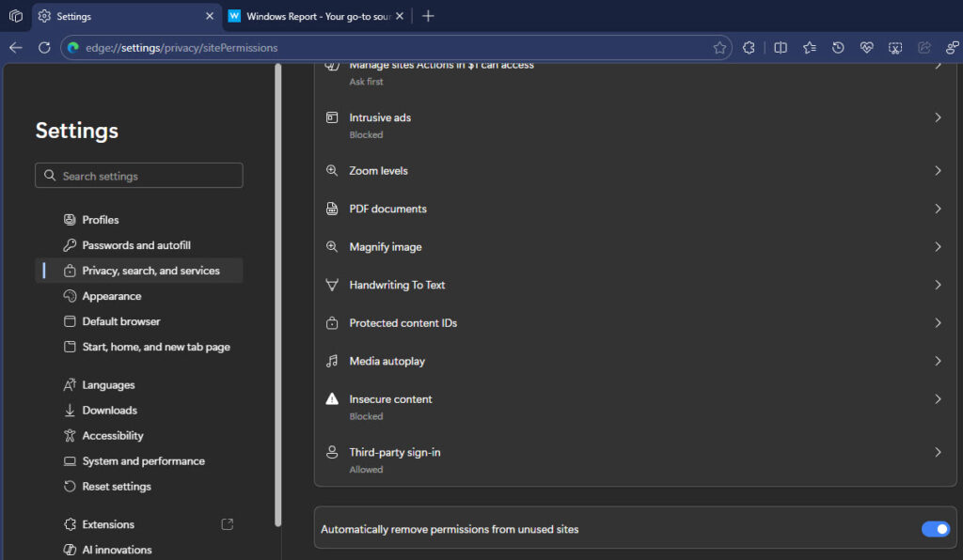Click the "Allowed" status under Third-party sign-in
This screenshot has height=560, width=963.
coord(366,469)
